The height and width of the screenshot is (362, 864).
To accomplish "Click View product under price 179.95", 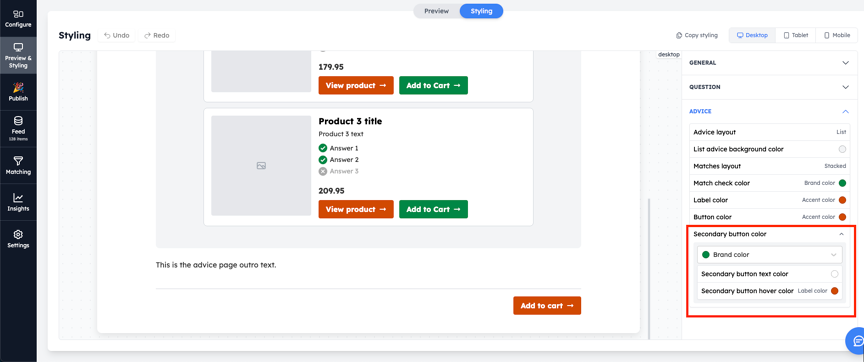I will (356, 85).
